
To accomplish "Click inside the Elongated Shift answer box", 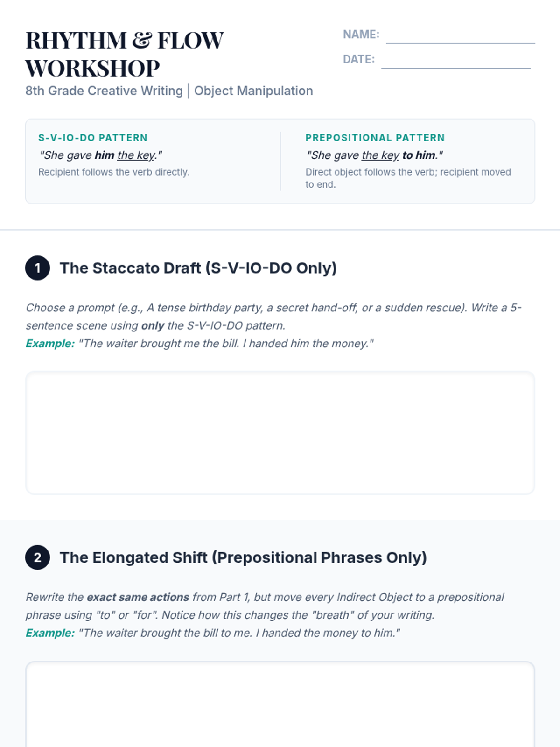I will pyautogui.click(x=280, y=704).
